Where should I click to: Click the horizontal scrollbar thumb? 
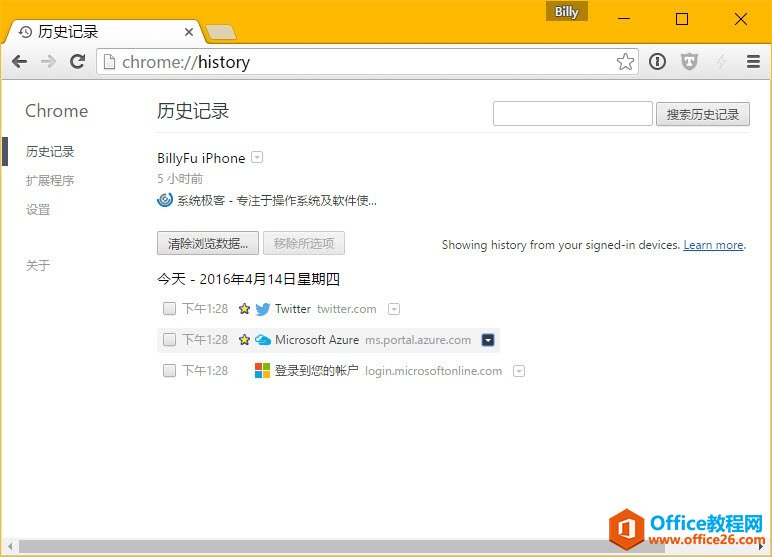[x=342, y=546]
